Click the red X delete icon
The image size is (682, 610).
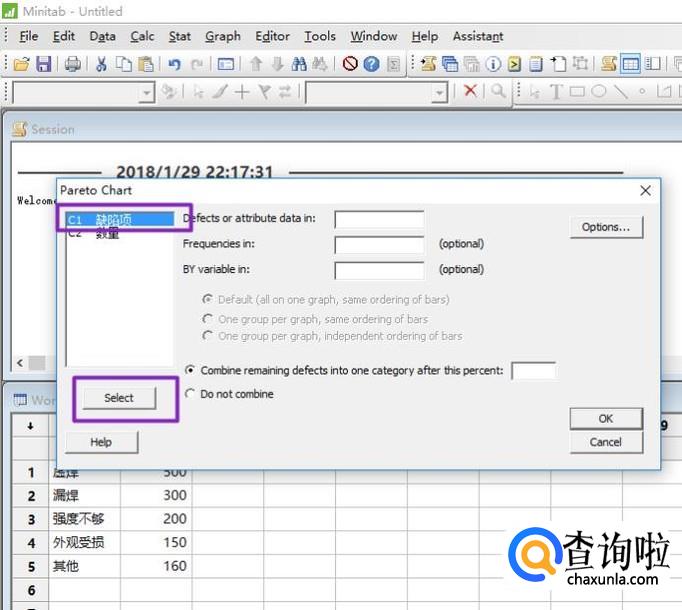(x=470, y=90)
